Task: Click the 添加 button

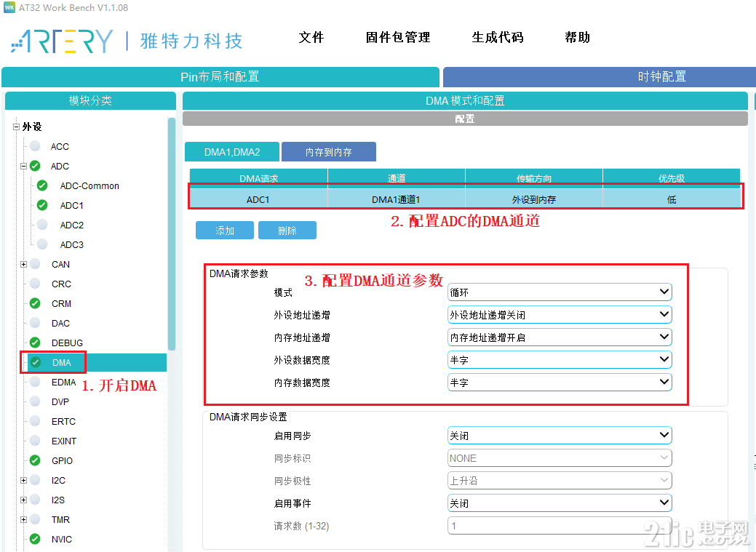Action: tap(225, 231)
